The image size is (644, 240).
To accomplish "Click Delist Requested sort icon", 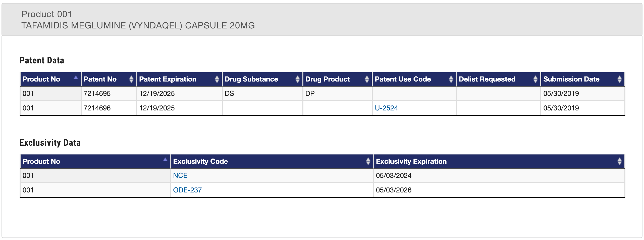I will pos(535,79).
